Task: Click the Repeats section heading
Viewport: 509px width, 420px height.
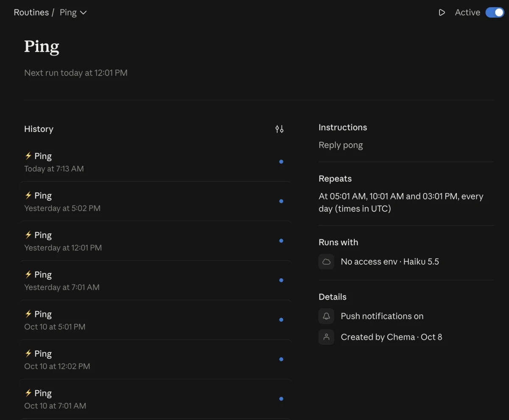Action: click(x=335, y=179)
